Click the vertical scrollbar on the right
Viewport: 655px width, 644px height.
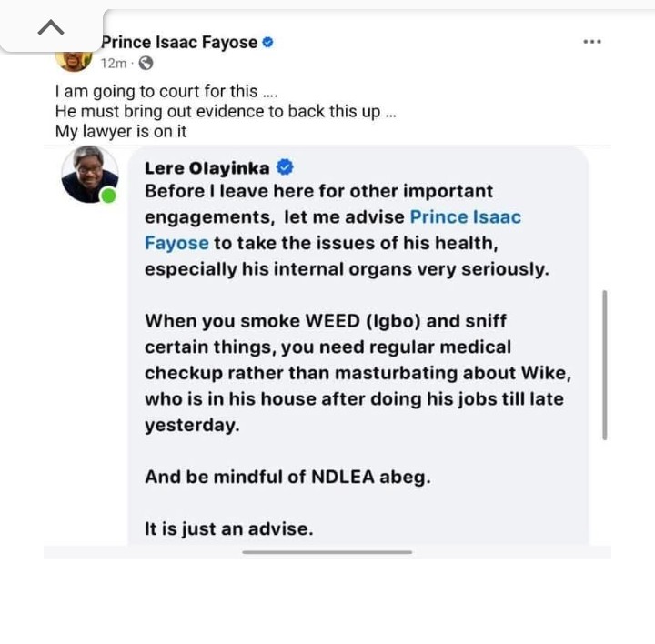pos(605,365)
